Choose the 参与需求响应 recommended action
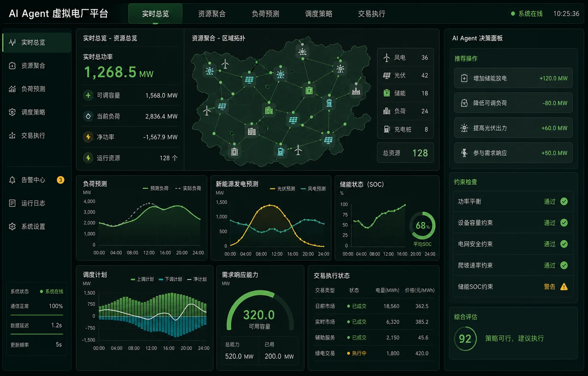This screenshot has height=376, width=588. click(513, 153)
